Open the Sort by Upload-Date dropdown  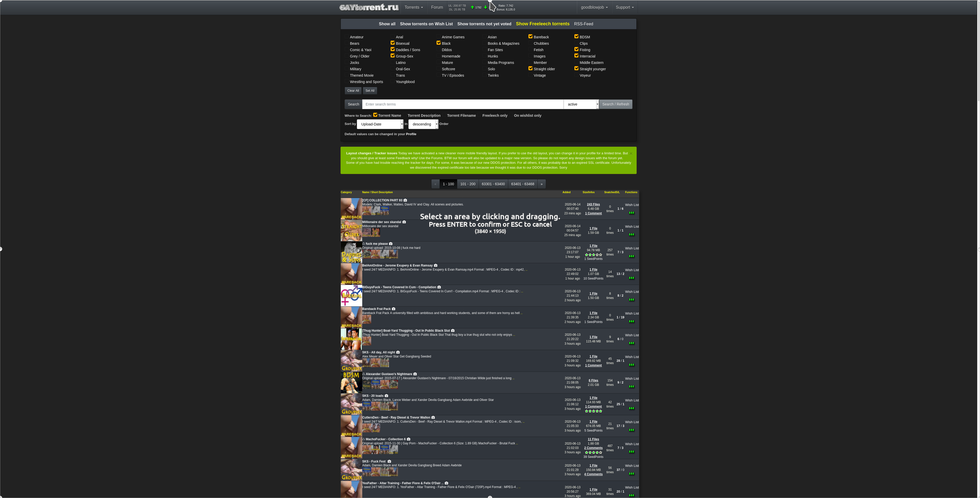point(380,124)
